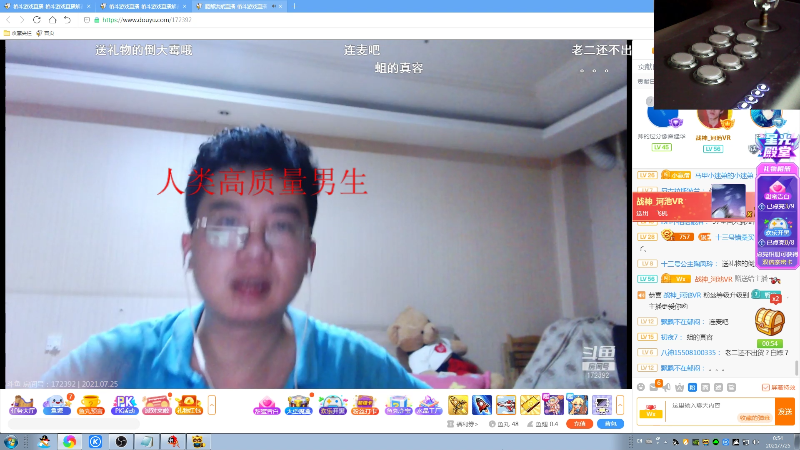
Task: Click the LV 56 contributor avatar
Action: coord(713,119)
